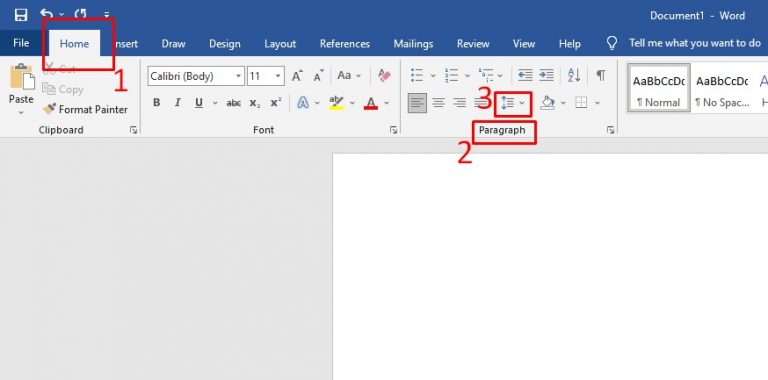Viewport: 768px width, 380px height.
Task: Save the document using the floppy disk icon
Action: [x=21, y=15]
